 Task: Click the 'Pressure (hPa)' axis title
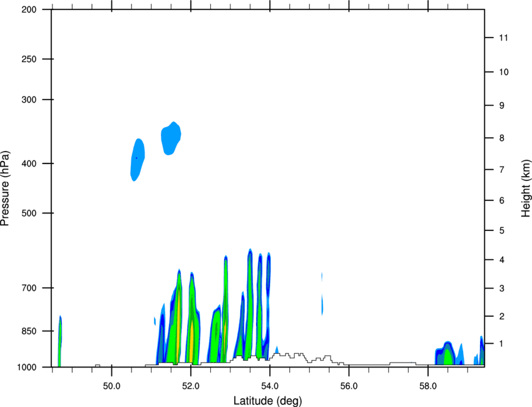click(x=5, y=188)
